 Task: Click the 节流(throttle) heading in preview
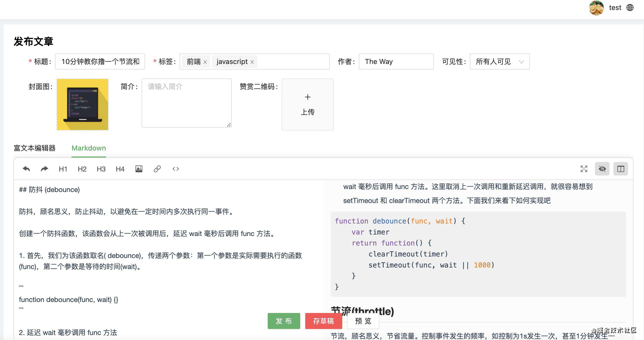click(362, 311)
